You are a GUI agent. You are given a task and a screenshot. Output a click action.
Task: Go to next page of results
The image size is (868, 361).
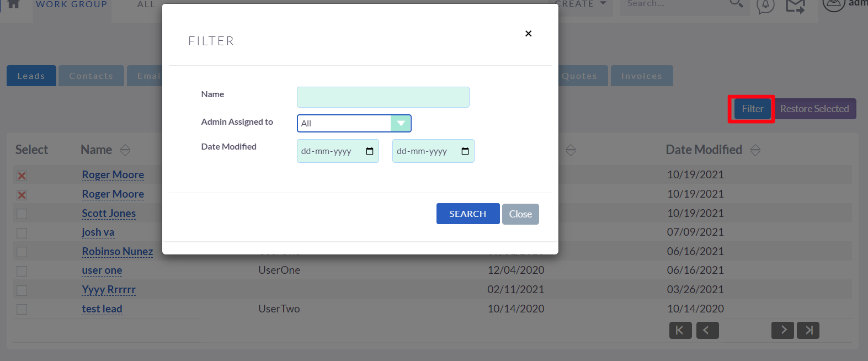[782, 330]
